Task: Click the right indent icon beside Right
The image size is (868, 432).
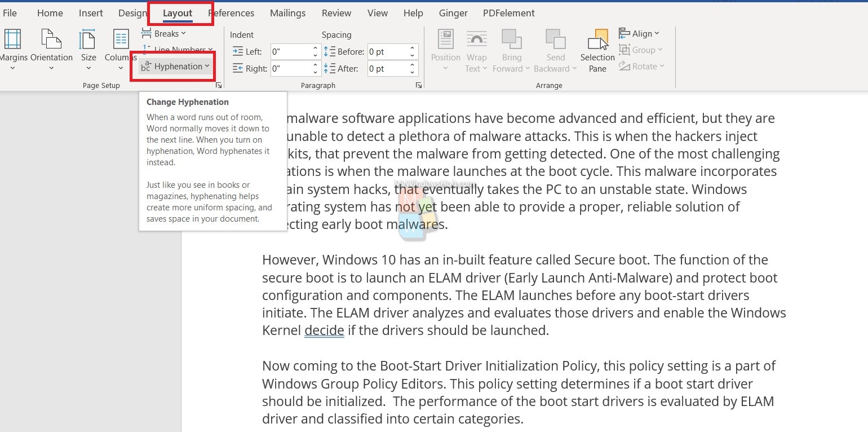Action: click(x=238, y=69)
